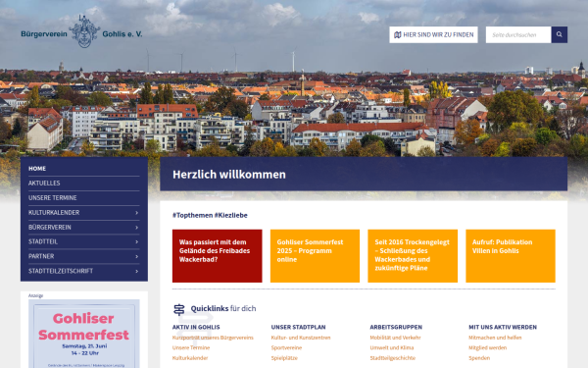588x368 pixels.
Task: Open Aufruf: Publikation Villen in Gohlis tile
Action: [x=511, y=256]
